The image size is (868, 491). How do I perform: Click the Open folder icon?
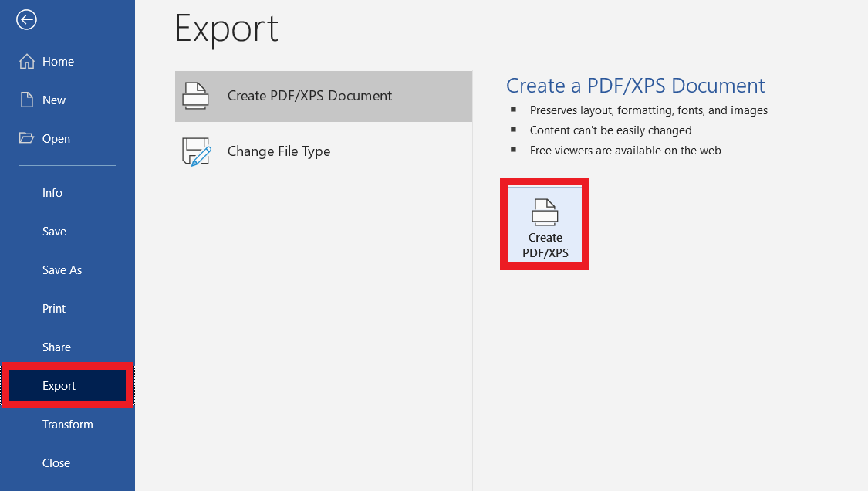tap(26, 138)
